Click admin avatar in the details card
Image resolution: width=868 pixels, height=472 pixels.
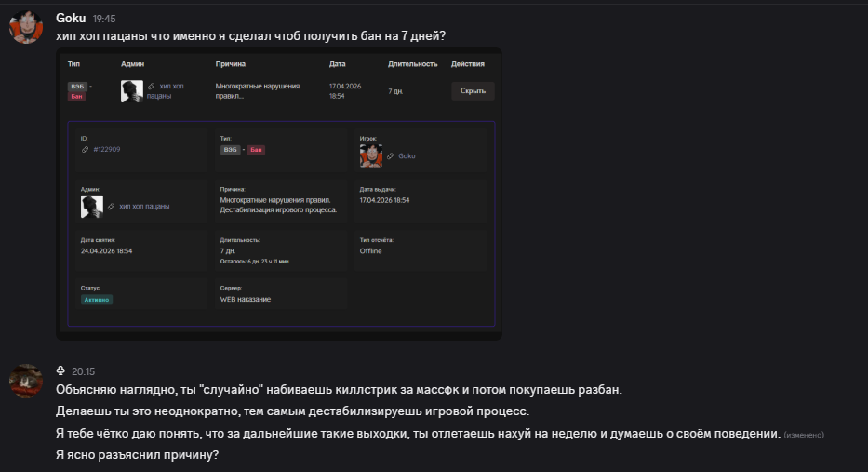coord(92,206)
